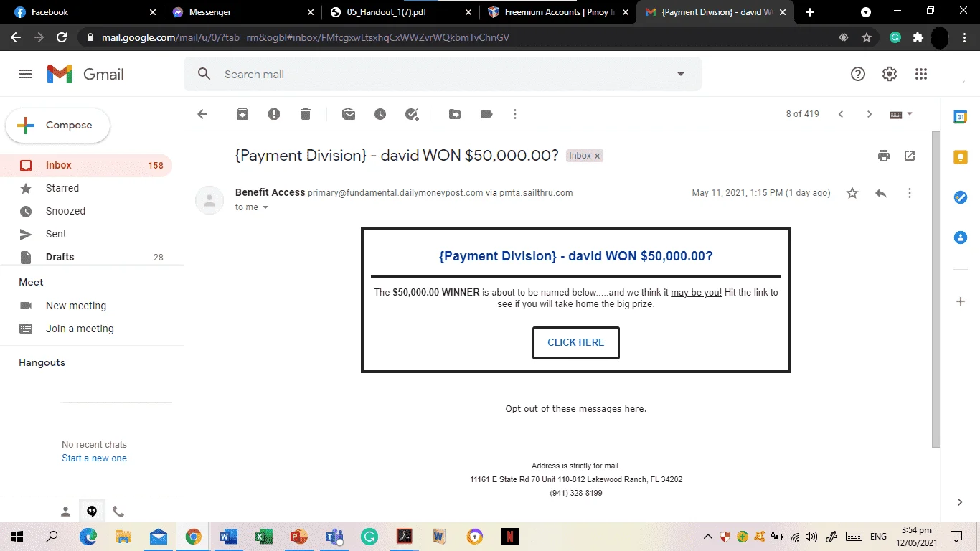Click the CLICK HERE button in email
Image resolution: width=980 pixels, height=551 pixels.
pos(576,342)
